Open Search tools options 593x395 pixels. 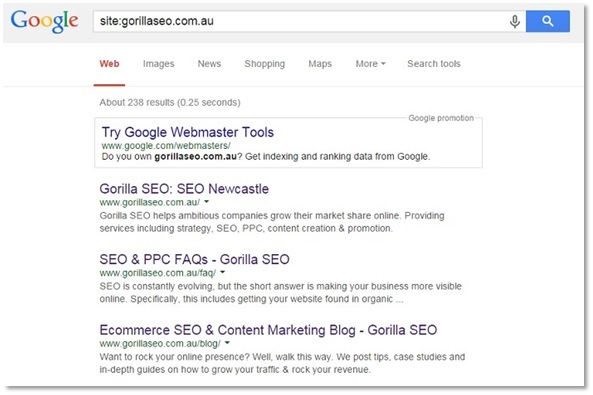pos(434,64)
